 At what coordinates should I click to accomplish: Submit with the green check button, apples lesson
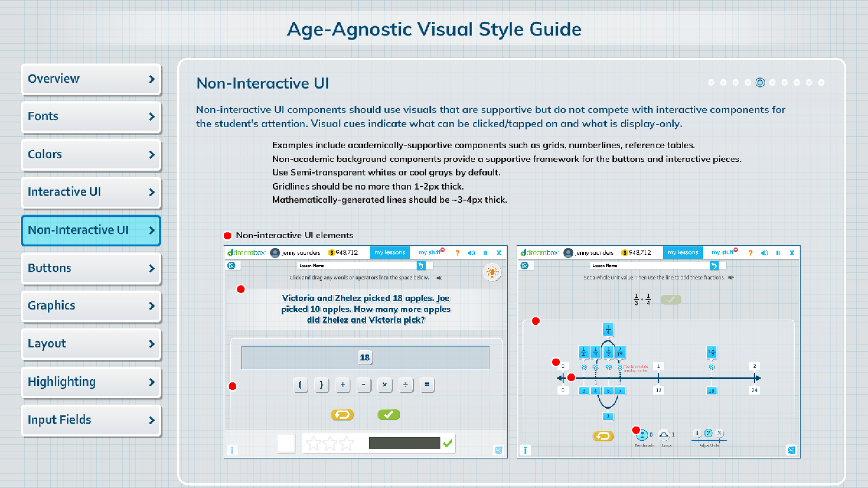coord(389,414)
